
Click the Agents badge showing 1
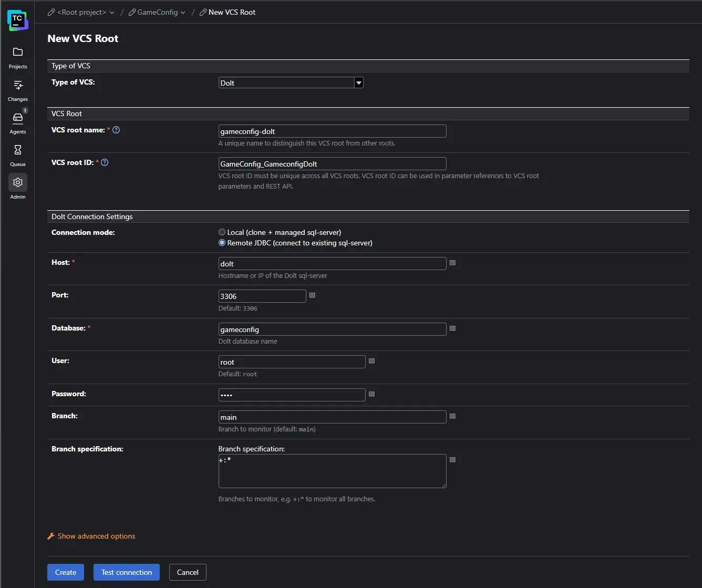(x=25, y=110)
